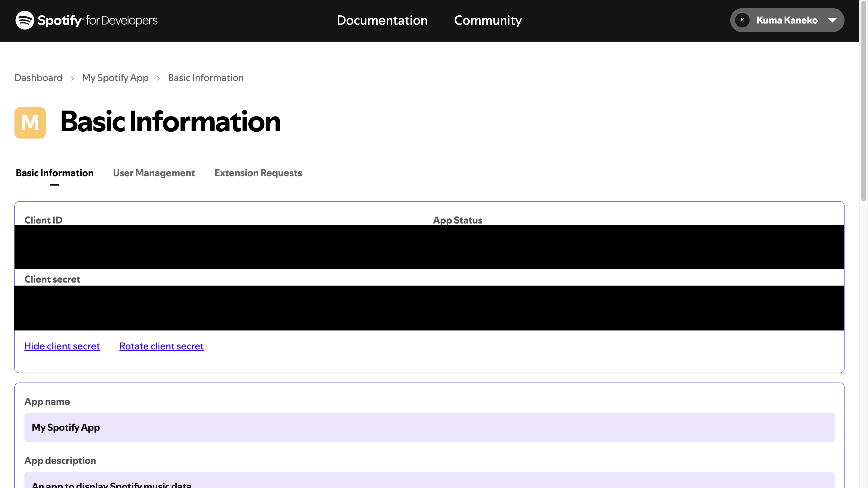Screen dimensions: 868x488
Task: Click the Spotify for Developers logo
Action: [x=86, y=20]
